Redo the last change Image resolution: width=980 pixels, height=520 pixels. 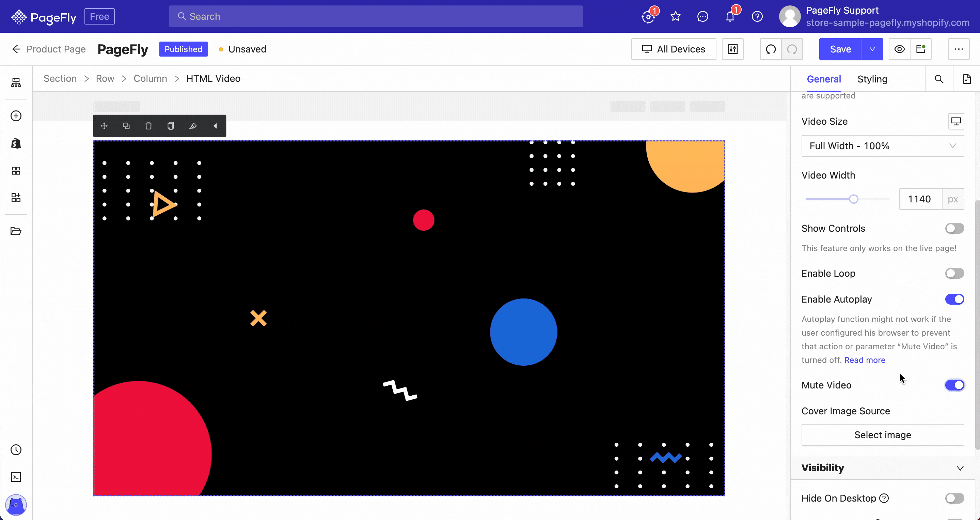pos(792,49)
